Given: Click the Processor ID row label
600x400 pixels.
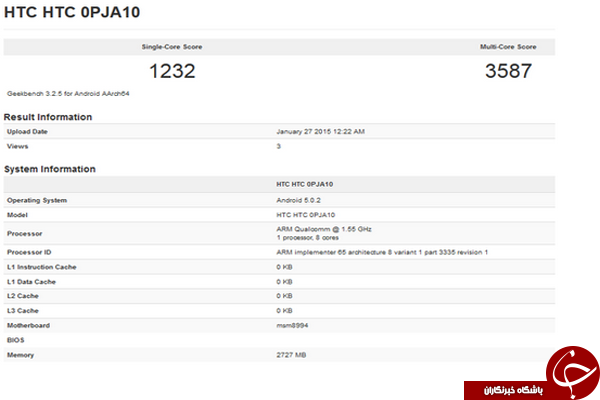Looking at the screenshot, I should pos(29,252).
